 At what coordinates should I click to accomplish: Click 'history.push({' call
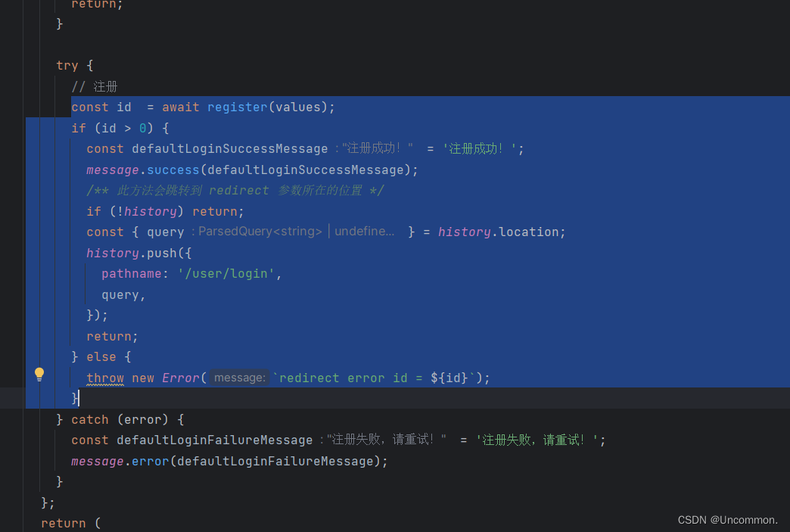tap(139, 254)
